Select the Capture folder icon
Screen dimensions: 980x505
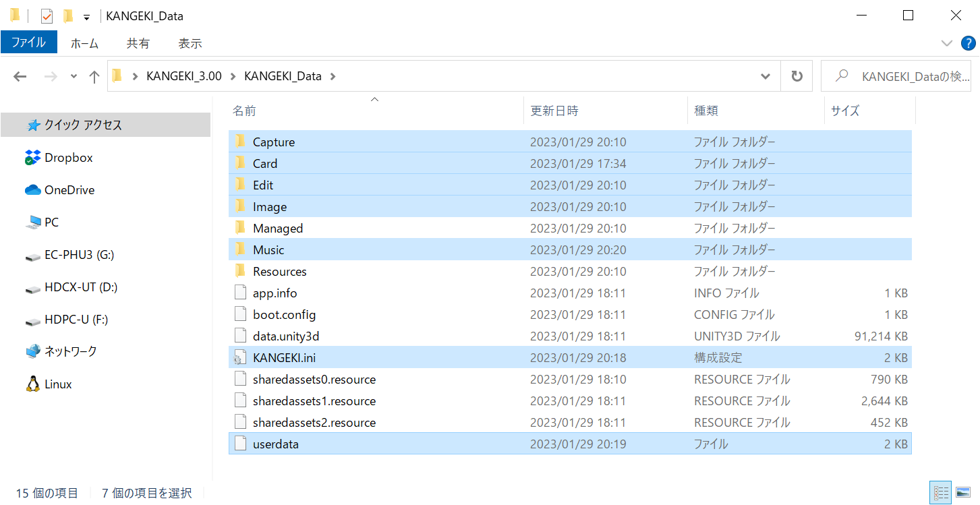click(240, 142)
